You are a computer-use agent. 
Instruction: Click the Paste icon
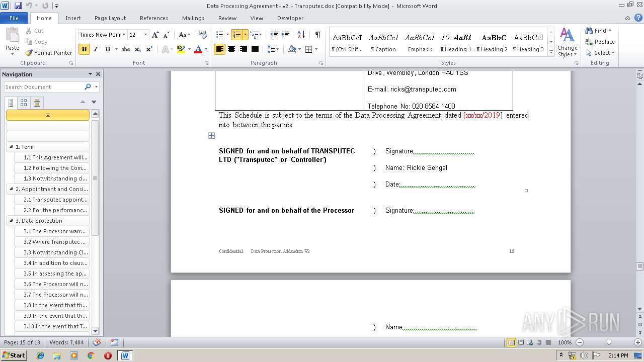pyautogui.click(x=12, y=35)
